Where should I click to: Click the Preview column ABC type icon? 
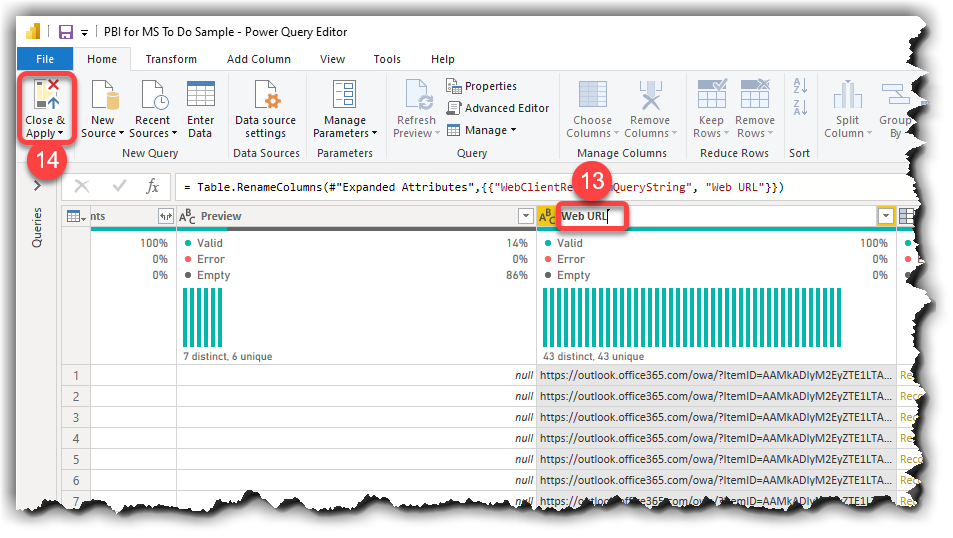[x=187, y=216]
